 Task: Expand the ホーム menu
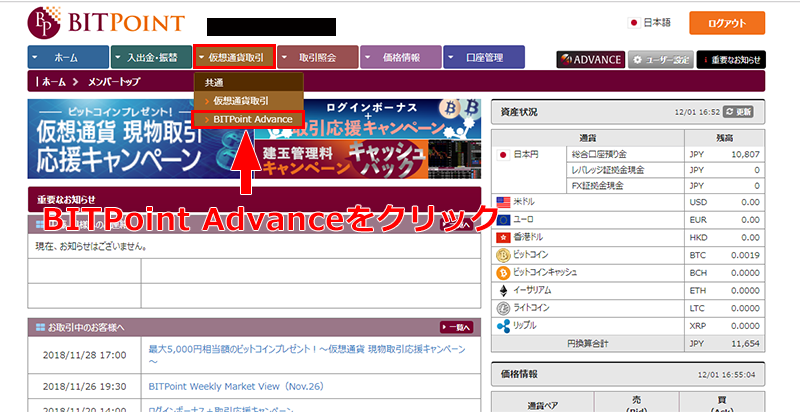(68, 57)
